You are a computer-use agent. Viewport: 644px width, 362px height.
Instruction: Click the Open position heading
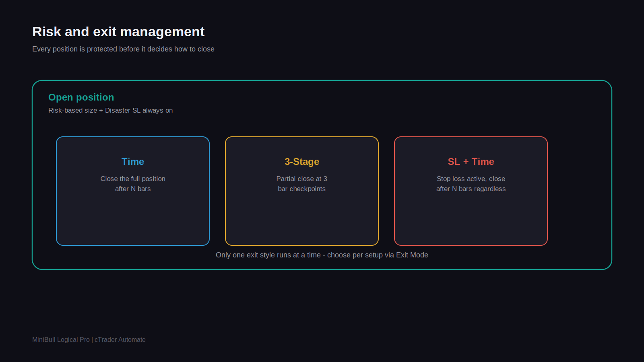[81, 97]
